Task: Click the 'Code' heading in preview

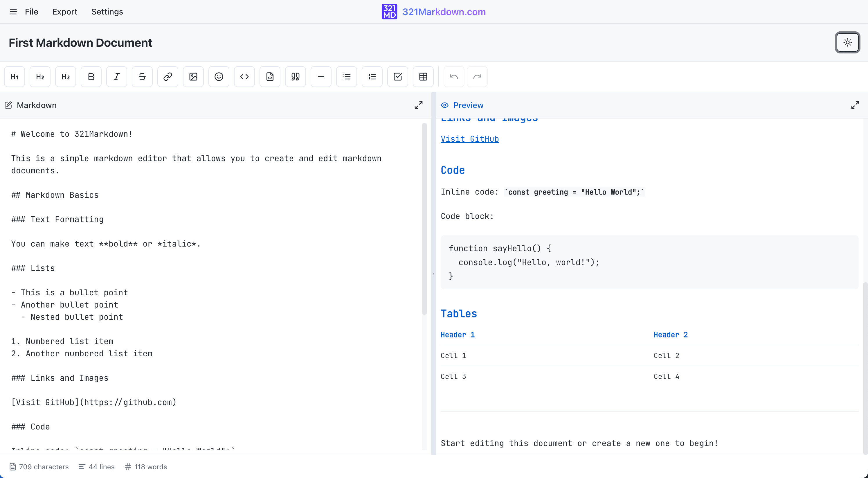Action: tap(453, 170)
